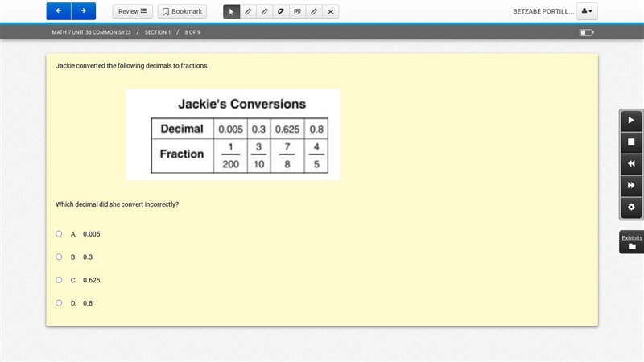
Task: Click the X answer eliminator tool
Action: pyautogui.click(x=330, y=11)
